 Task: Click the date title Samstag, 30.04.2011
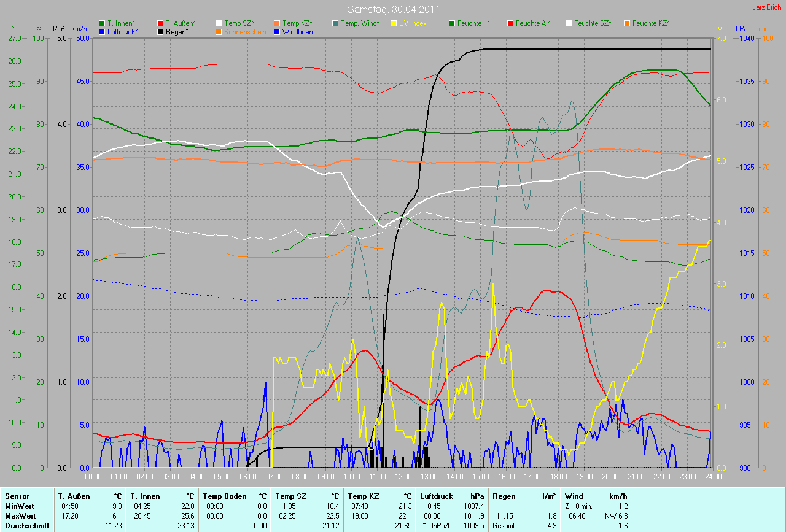[x=393, y=9]
